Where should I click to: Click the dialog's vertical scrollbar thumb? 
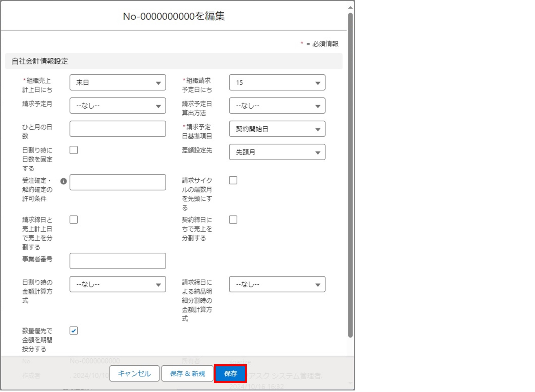[x=350, y=176]
